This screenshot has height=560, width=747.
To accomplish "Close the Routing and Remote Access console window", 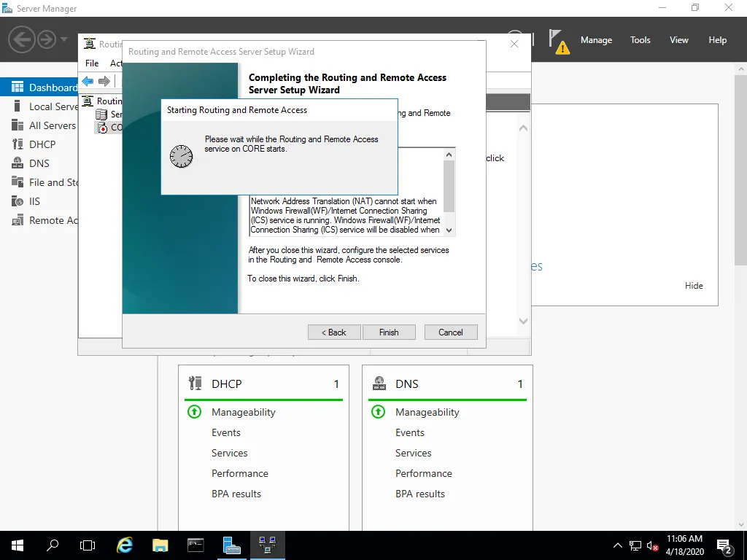I will (x=514, y=44).
